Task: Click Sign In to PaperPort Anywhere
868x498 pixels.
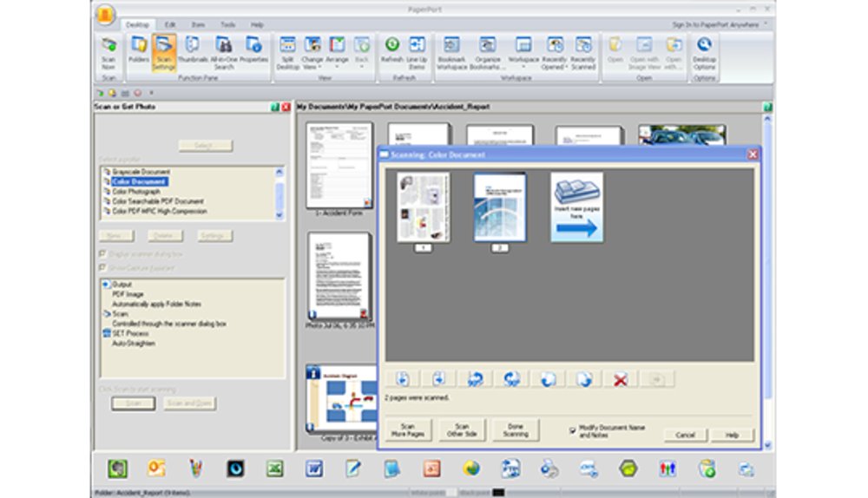Action: [x=715, y=25]
